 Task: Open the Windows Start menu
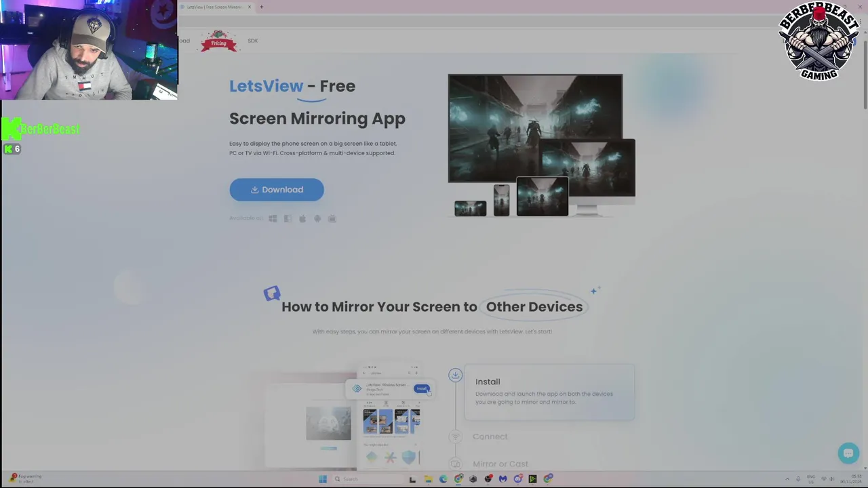pyautogui.click(x=323, y=479)
